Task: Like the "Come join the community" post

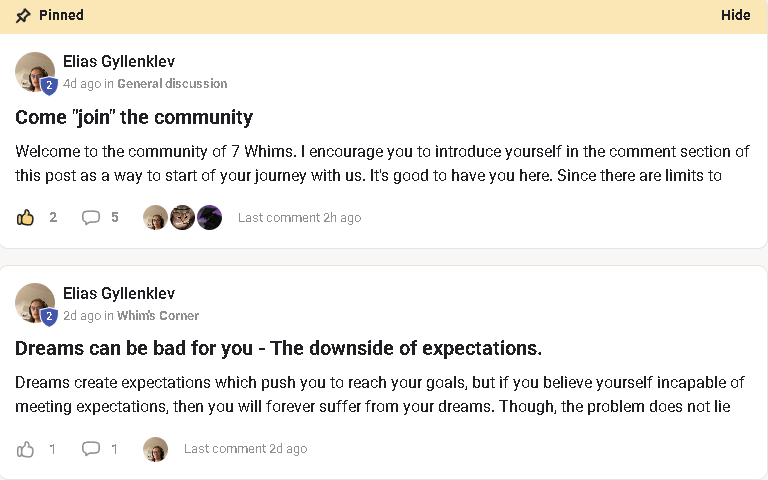Action: point(26,217)
